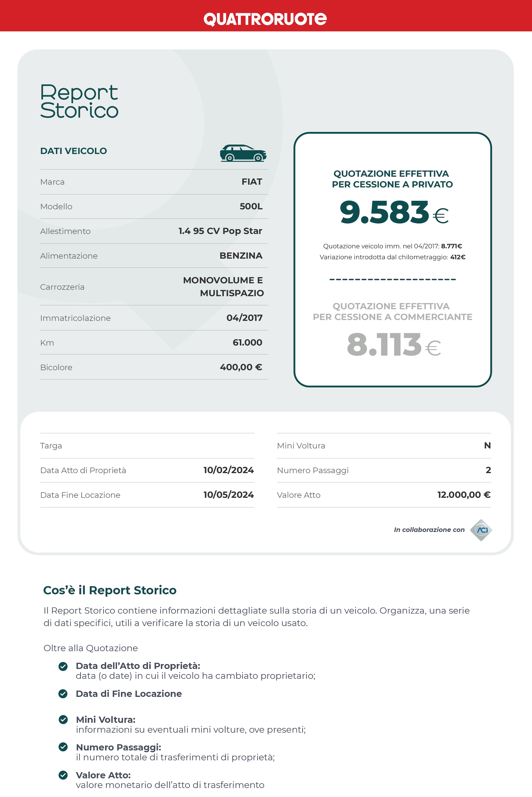Click the Immatricolazione label
The image size is (532, 797).
[x=75, y=318]
